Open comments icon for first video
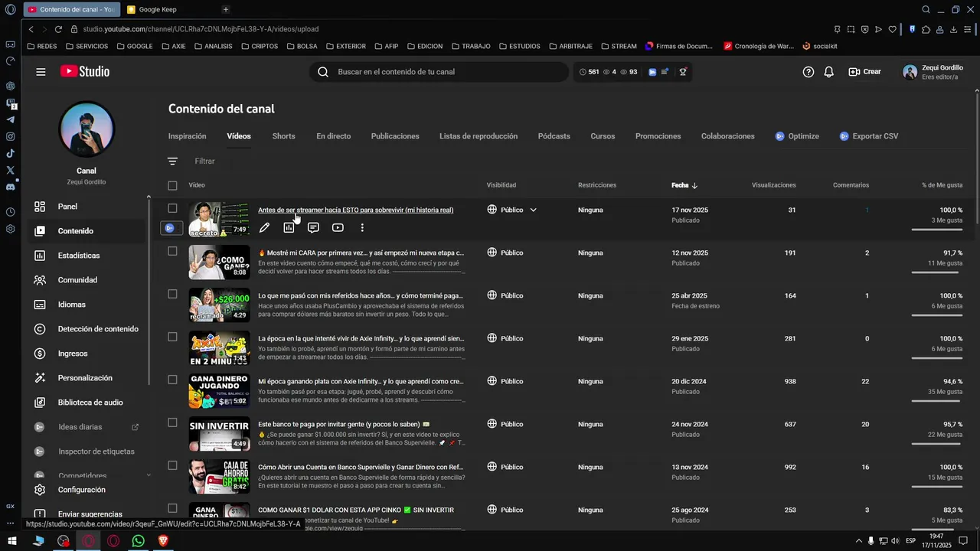The image size is (980, 551). coord(313,227)
